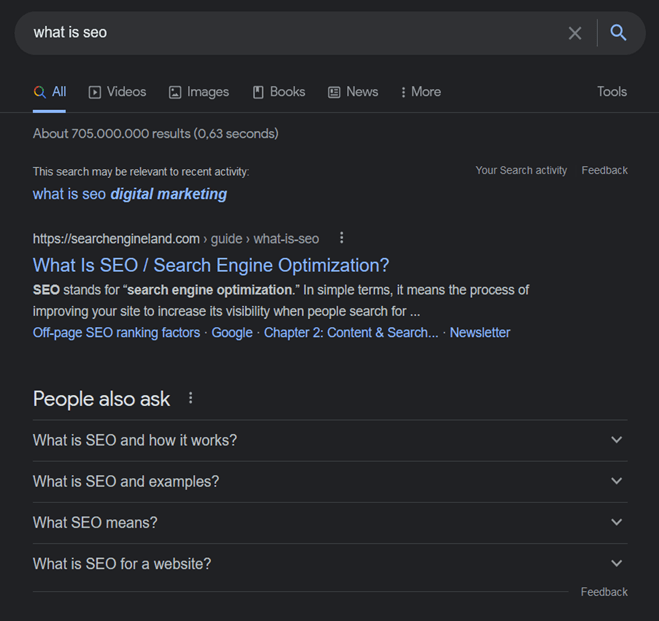Click the 'About 705.000.000 results' text
Viewport: 659px width, 621px height.
[x=156, y=134]
